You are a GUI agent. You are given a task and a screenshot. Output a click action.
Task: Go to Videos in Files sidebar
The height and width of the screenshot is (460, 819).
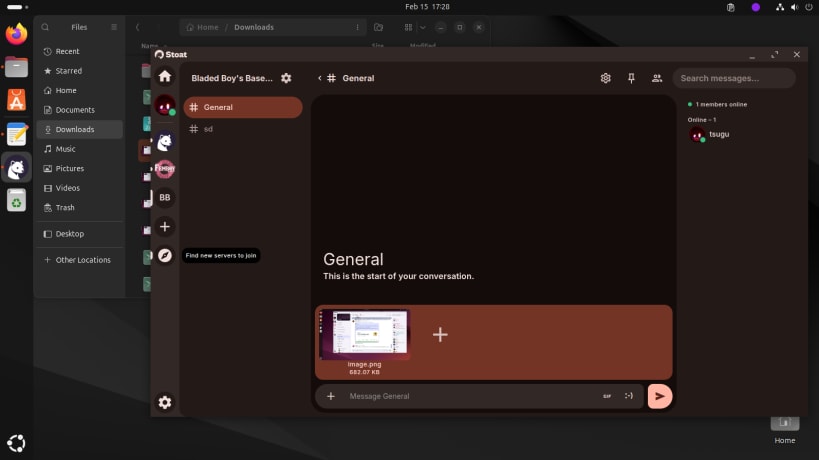point(79,188)
